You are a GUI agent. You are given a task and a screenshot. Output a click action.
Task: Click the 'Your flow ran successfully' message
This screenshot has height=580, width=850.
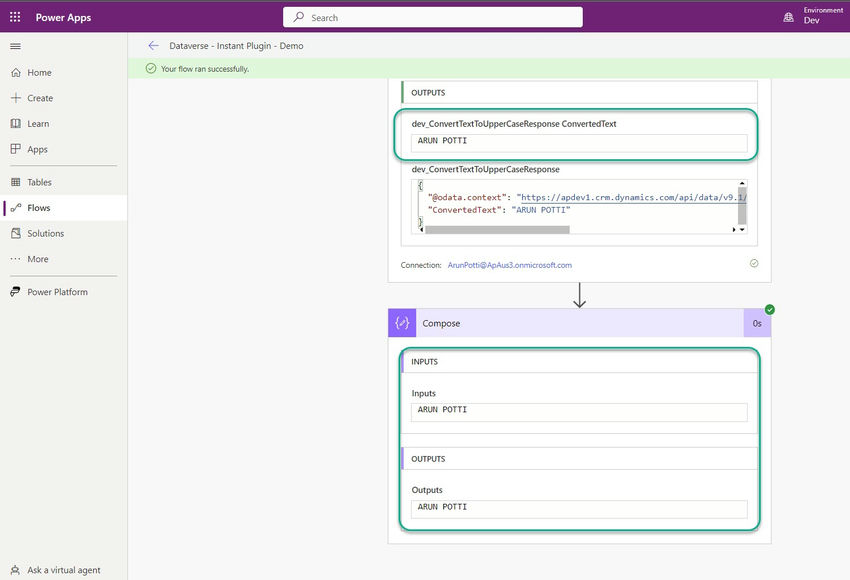coord(205,69)
